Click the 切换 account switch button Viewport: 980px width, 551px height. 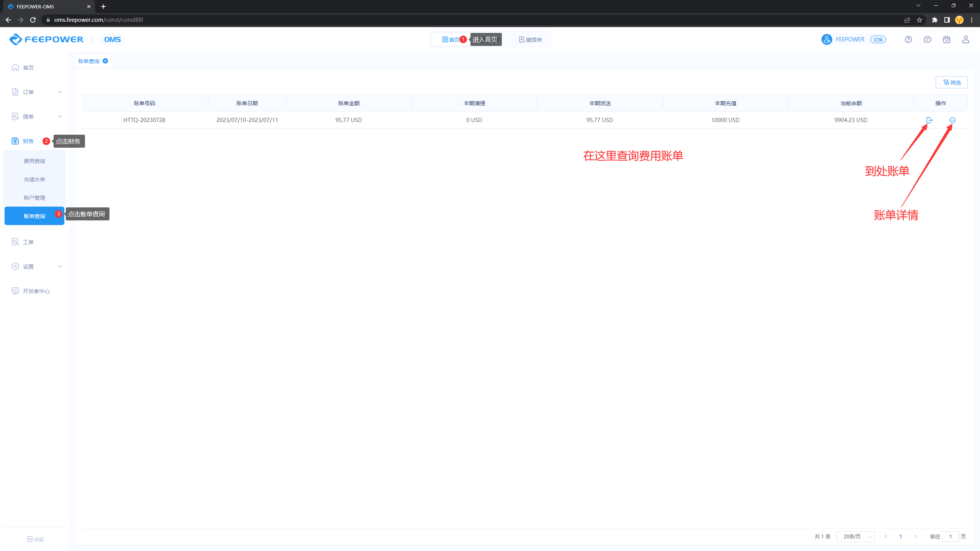(878, 39)
